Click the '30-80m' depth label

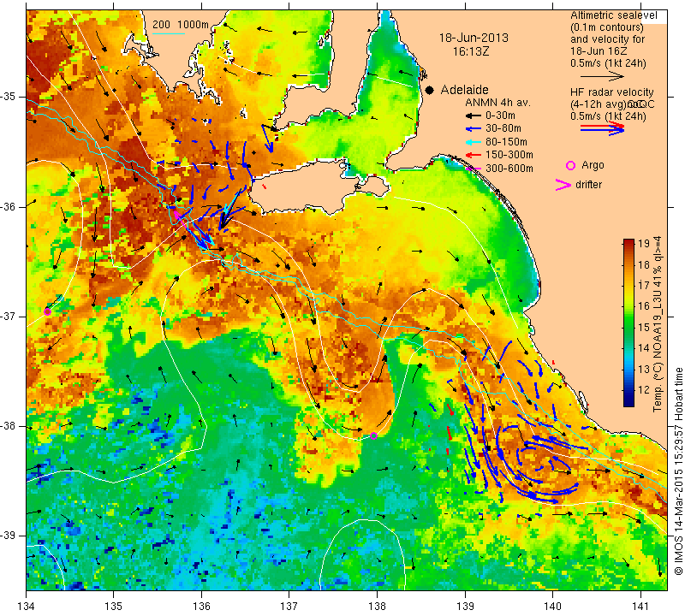point(503,128)
